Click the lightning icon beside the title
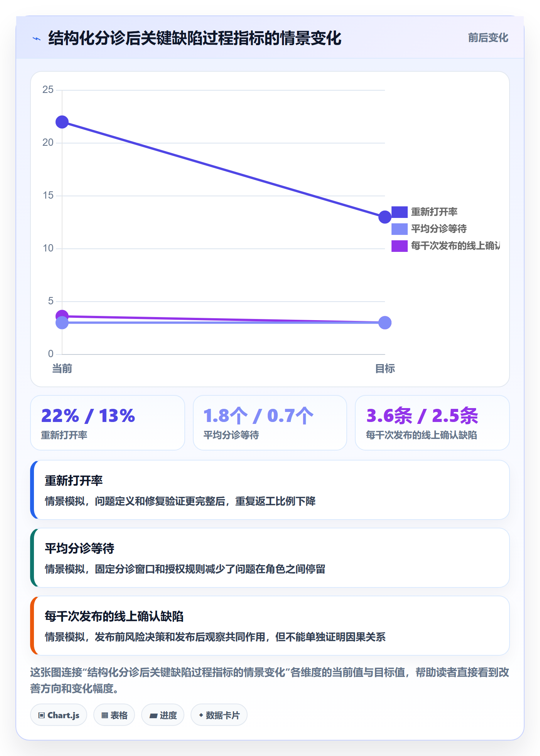This screenshot has height=756, width=540. point(37,39)
